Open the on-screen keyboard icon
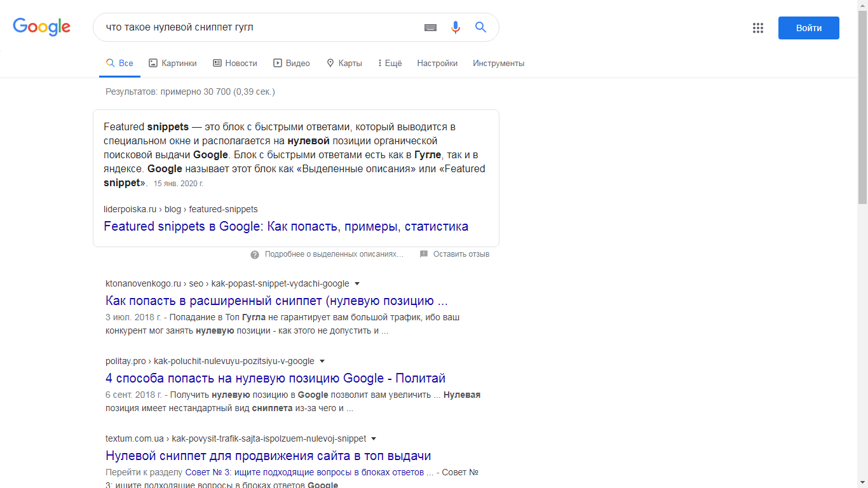Screen dimensions: 868x488 click(x=430, y=27)
